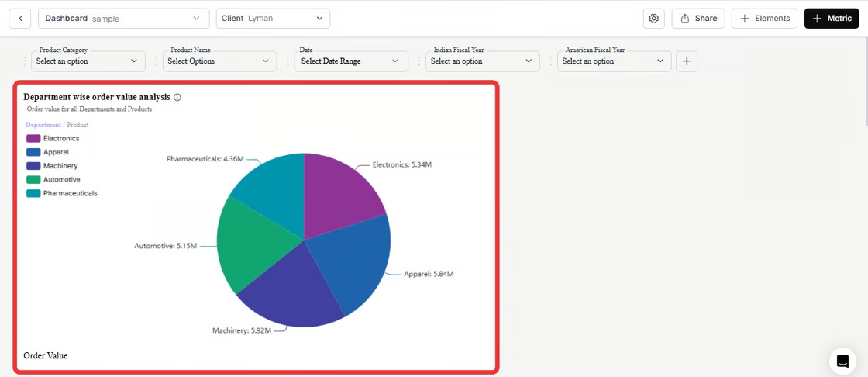
Task: Click the Pharmaceuticals: 4.36M data label
Action: click(x=205, y=158)
